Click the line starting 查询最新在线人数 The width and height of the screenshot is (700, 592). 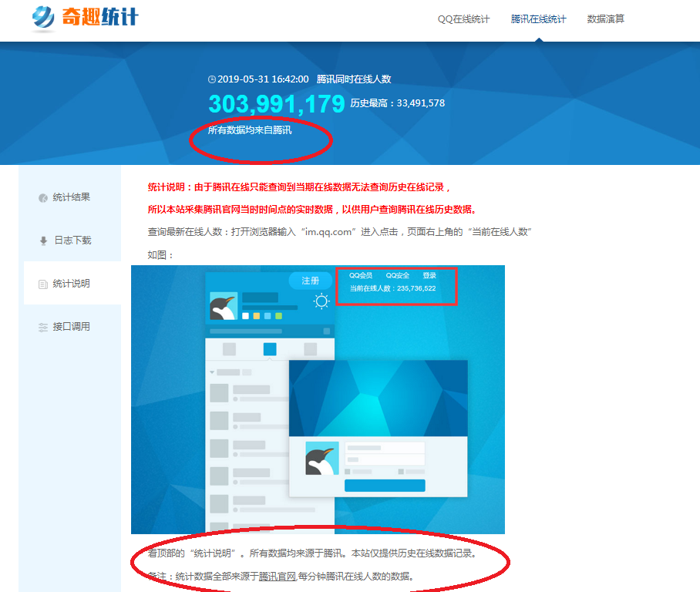click(339, 232)
